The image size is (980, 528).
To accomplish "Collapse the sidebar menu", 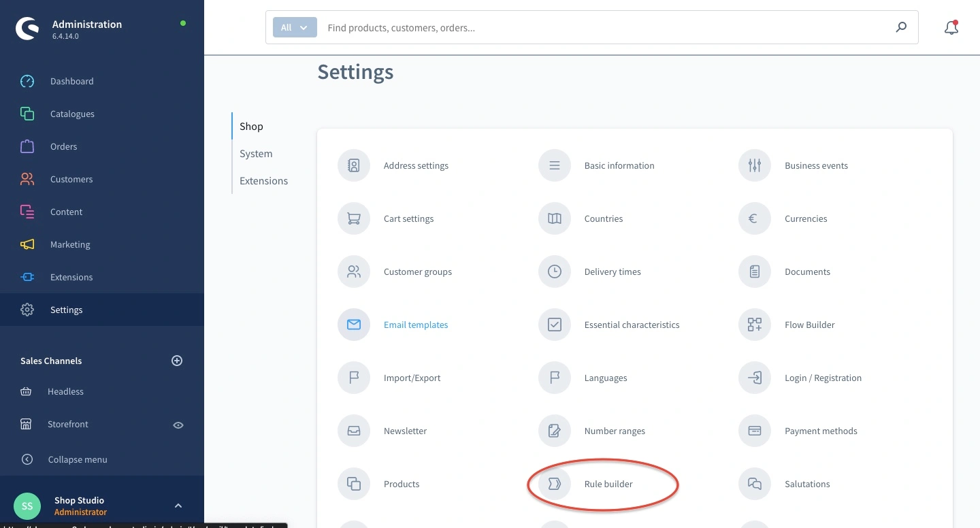I will point(77,459).
